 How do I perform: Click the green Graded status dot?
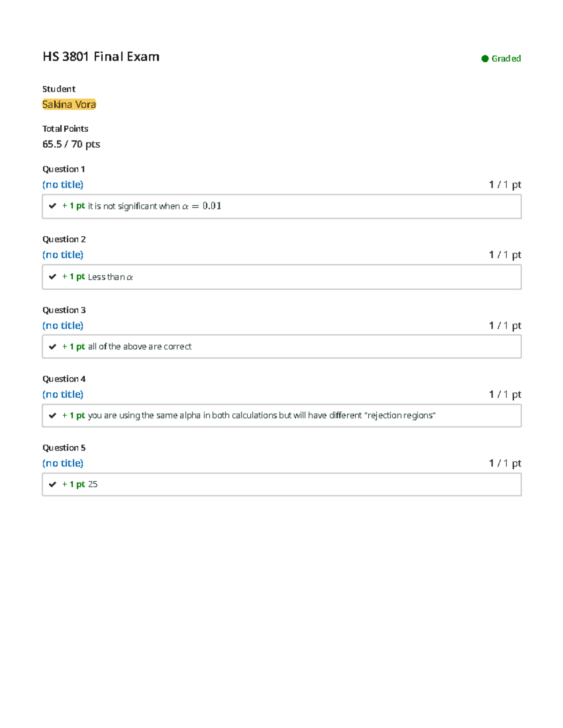tap(485, 59)
